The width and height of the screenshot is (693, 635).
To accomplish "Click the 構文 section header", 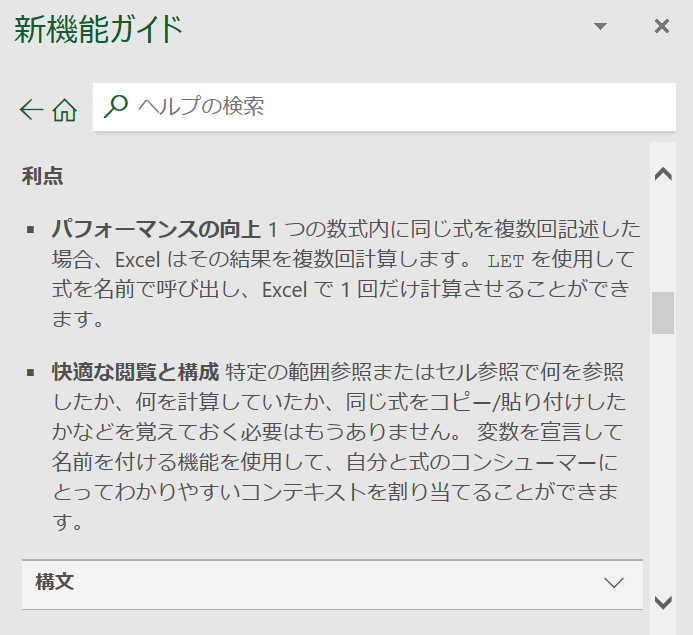I will (x=332, y=584).
